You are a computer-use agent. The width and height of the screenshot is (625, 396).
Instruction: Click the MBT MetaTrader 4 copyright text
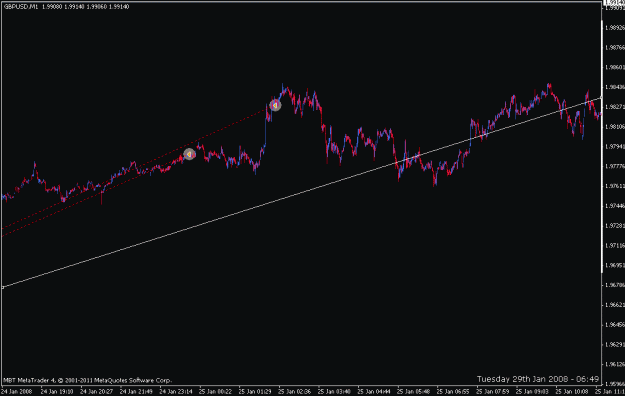coord(87,380)
